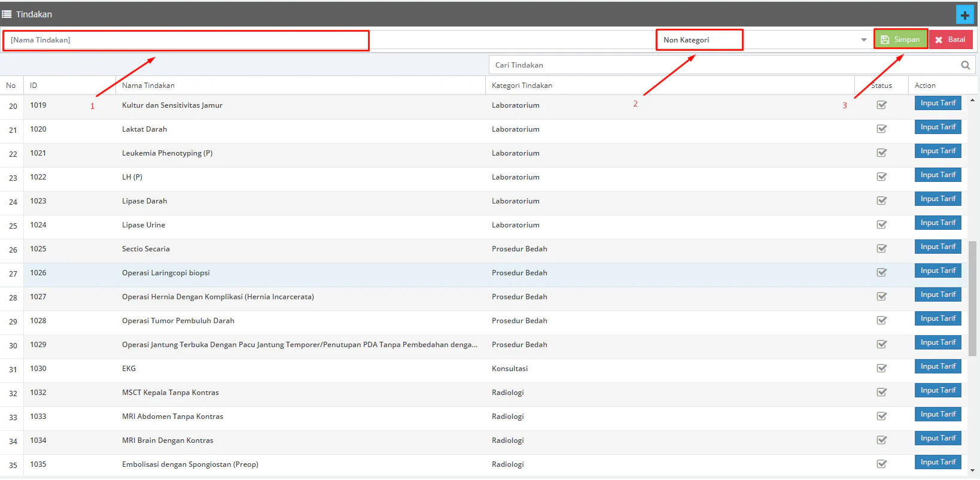Click the Cari Tindakan search box

724,65
